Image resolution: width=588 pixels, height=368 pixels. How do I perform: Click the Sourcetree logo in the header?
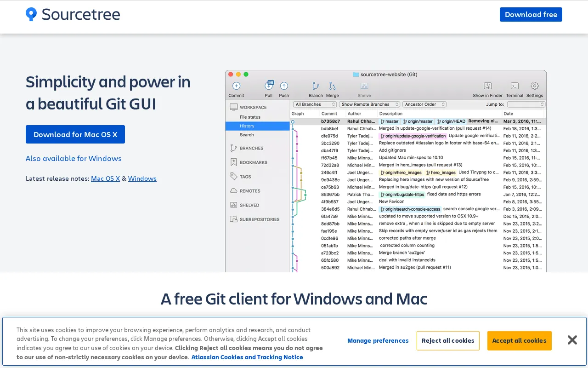73,14
